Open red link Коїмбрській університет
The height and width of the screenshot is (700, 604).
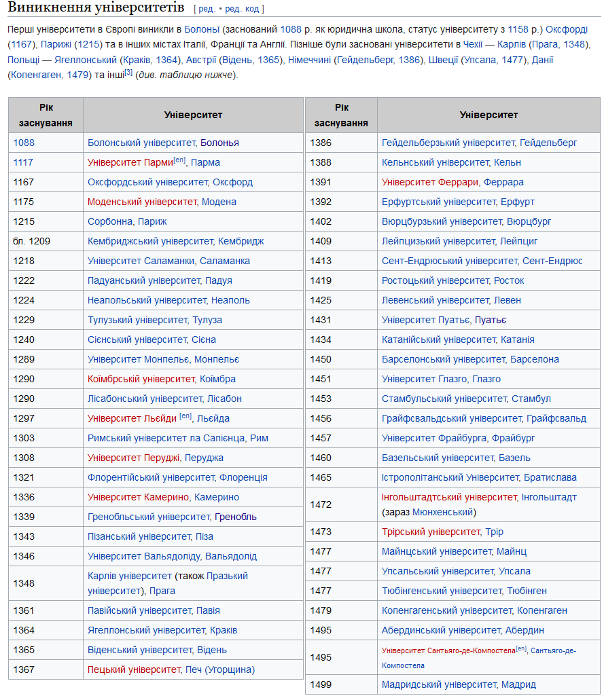[x=141, y=379]
